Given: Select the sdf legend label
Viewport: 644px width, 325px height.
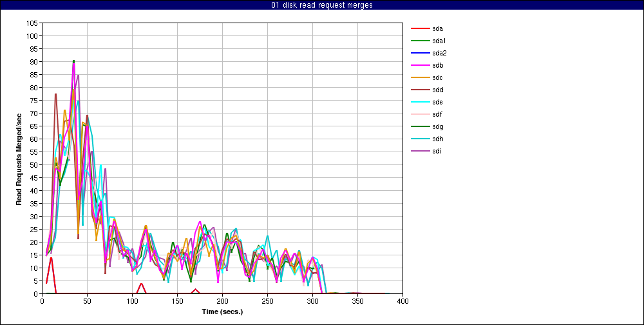Looking at the screenshot, I should (x=437, y=114).
